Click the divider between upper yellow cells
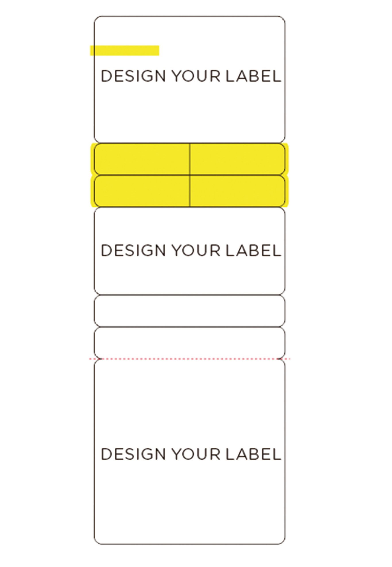 [x=190, y=159]
